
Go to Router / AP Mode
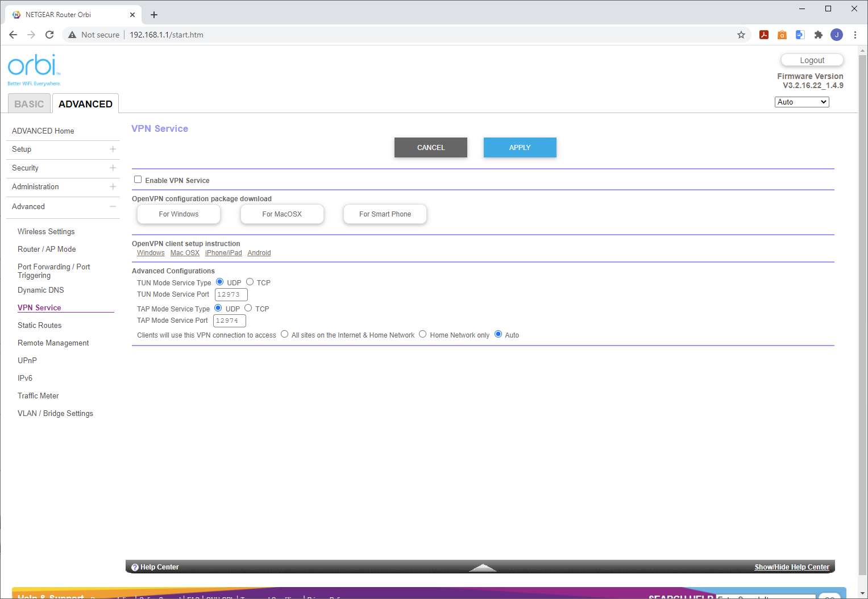pos(47,249)
